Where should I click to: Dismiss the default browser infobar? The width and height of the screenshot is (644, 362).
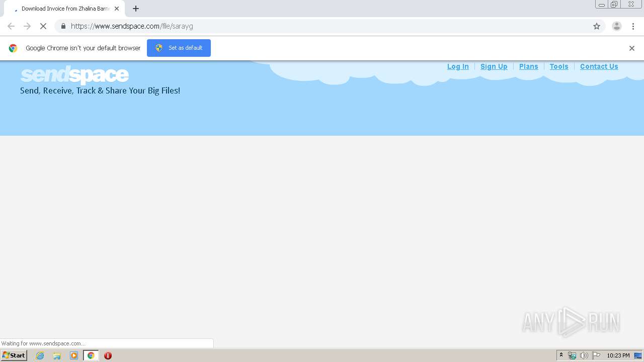(632, 48)
